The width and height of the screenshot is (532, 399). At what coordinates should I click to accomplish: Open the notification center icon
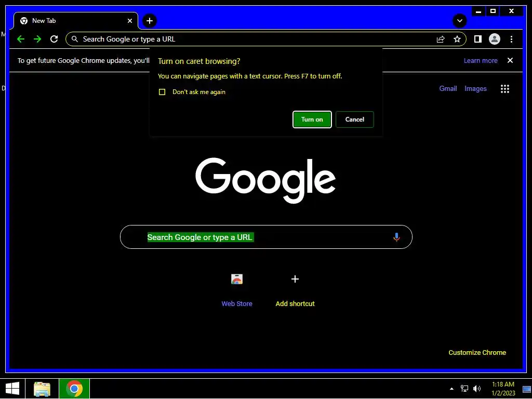tap(527, 389)
